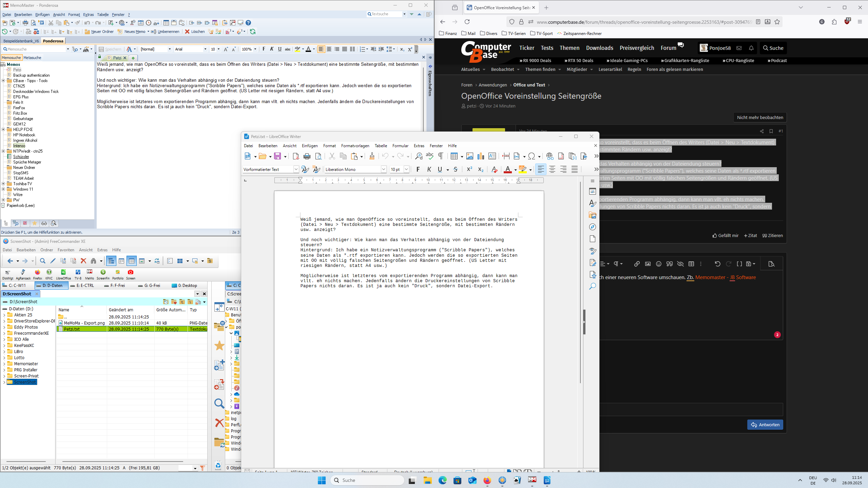Toggle italic in the MemoMaster editor toolbar
Screen dimensions: 868x488
[272, 49]
